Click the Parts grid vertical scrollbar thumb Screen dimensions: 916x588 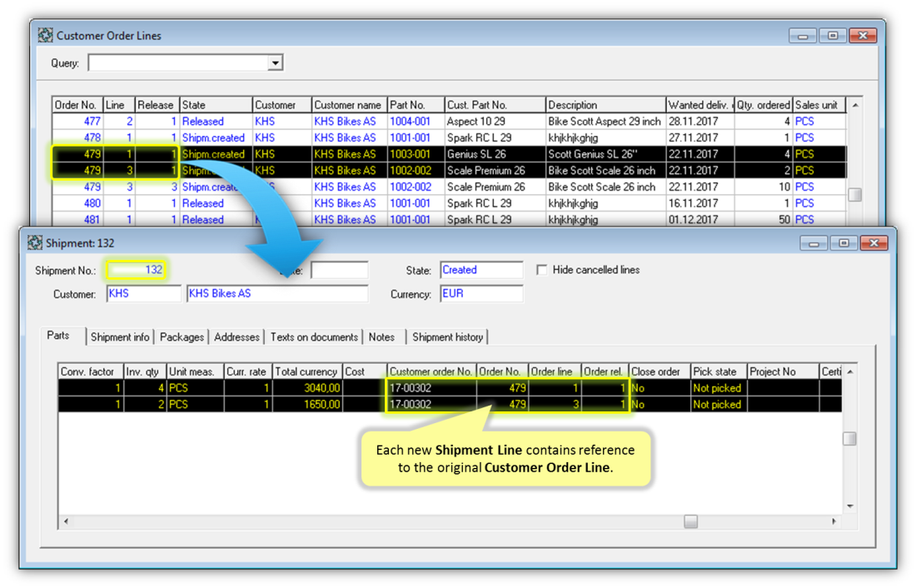point(850,438)
